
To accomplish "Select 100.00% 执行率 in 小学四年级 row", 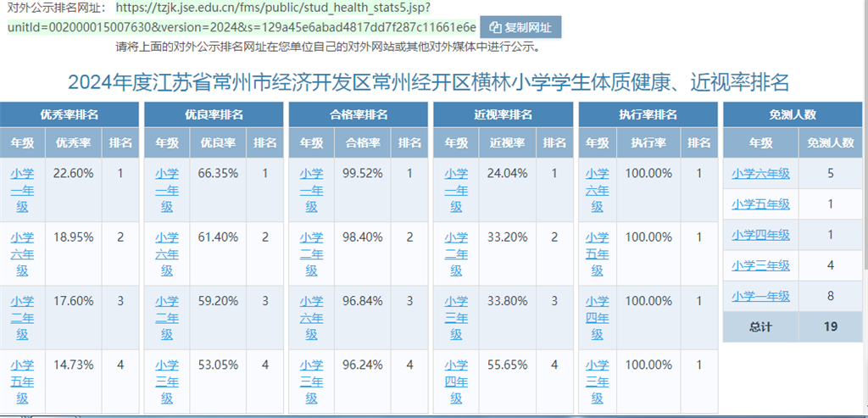I will (x=648, y=301).
